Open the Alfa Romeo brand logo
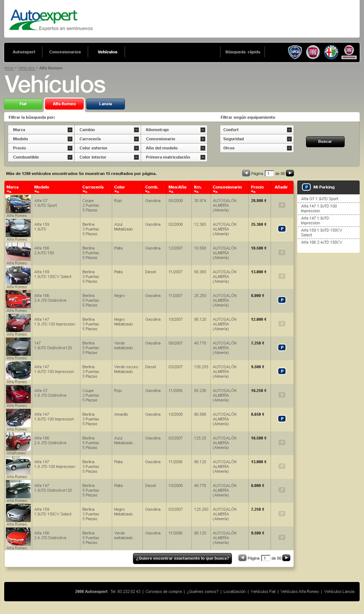Viewport: 364px width, 614px height. [x=331, y=52]
